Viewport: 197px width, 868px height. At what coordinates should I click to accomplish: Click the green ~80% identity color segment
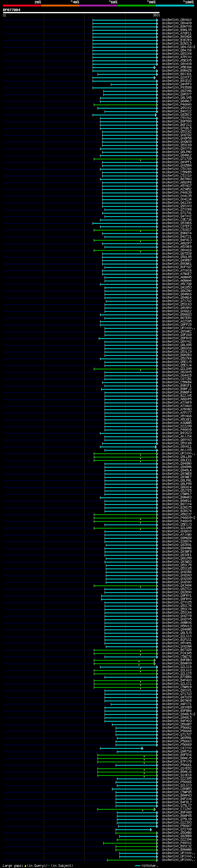pyautogui.click(x=137, y=6)
